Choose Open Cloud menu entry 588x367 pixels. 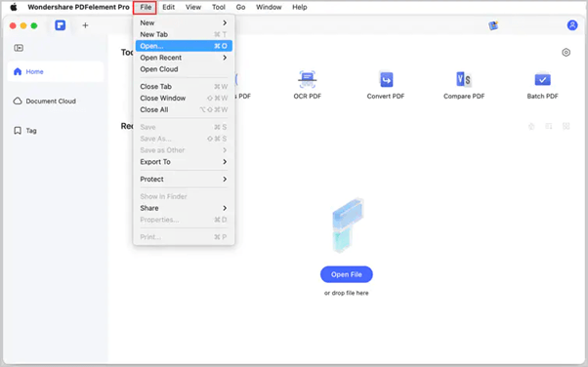pyautogui.click(x=184, y=69)
